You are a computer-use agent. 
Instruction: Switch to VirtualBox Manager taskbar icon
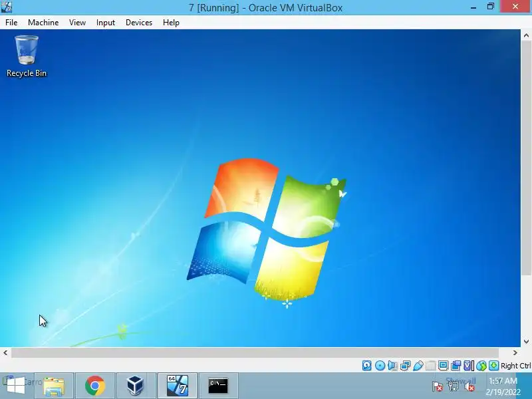click(136, 386)
